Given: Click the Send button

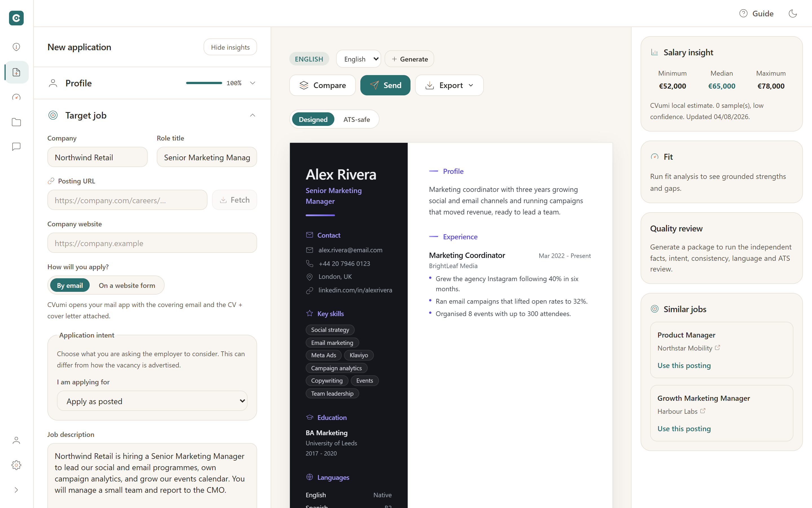Looking at the screenshot, I should coord(385,85).
